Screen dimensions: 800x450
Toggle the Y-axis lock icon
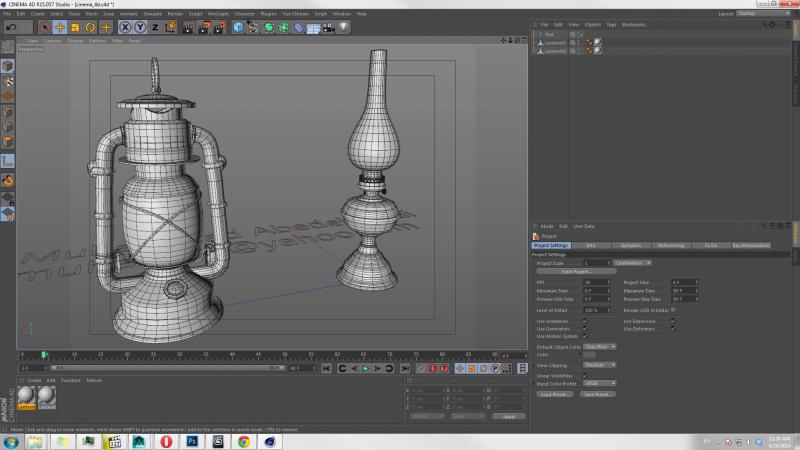point(140,27)
